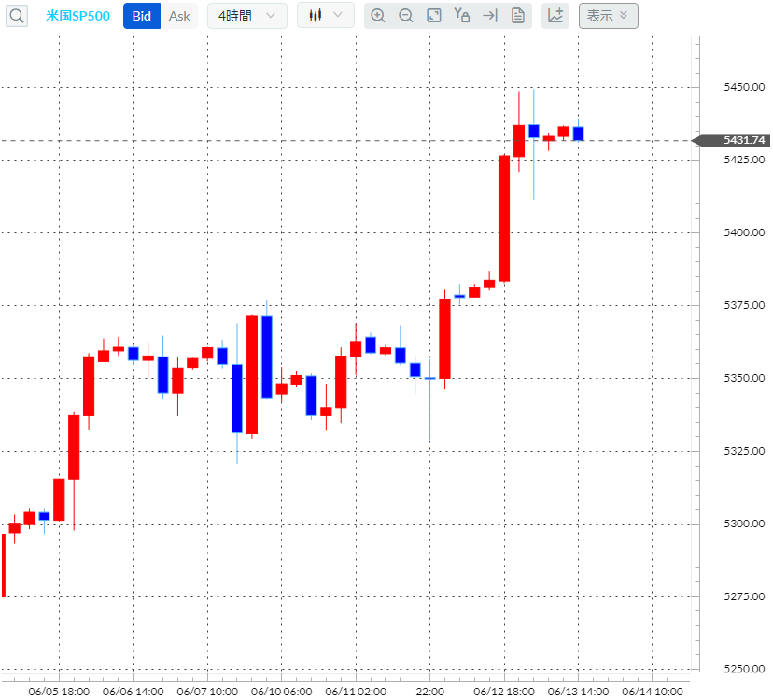Switch price display to Ask
The width and height of the screenshot is (773, 700).
[179, 16]
